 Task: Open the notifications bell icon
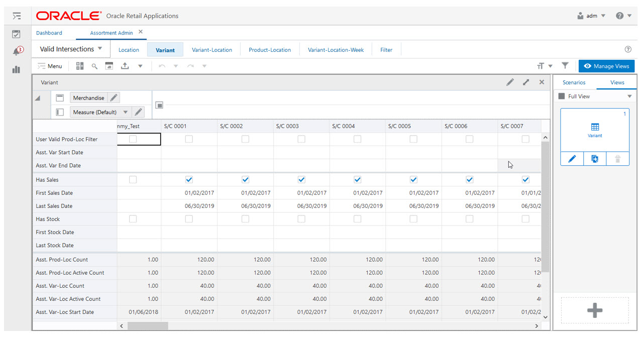point(17,51)
